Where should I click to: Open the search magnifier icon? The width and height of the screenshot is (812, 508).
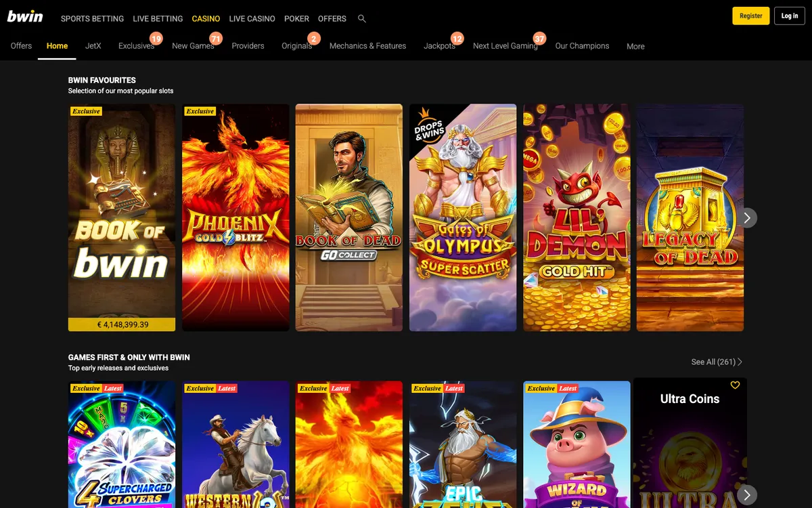[x=362, y=19]
